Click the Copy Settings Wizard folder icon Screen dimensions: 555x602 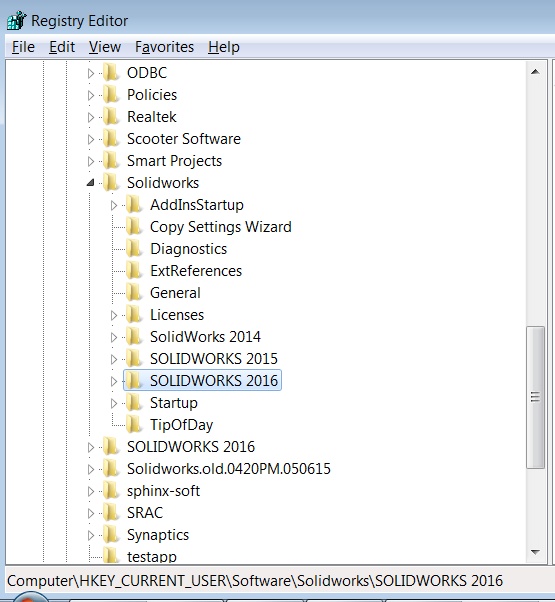tap(134, 227)
